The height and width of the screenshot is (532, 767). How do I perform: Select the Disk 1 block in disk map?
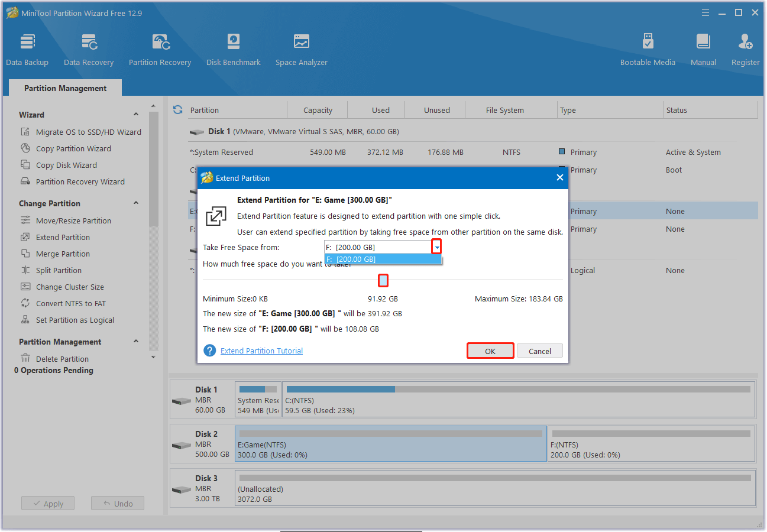tap(202, 400)
